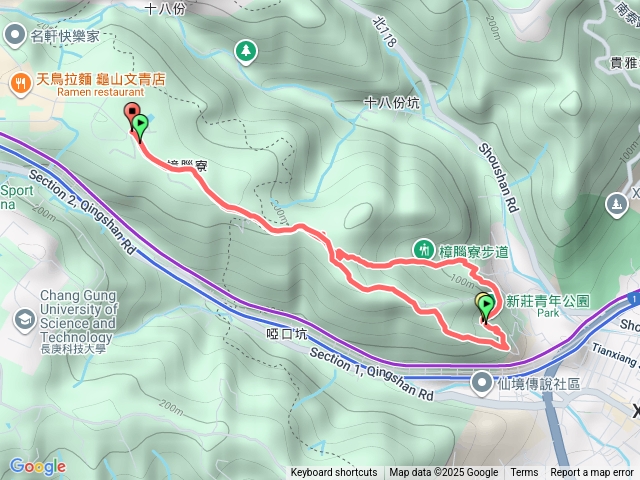Image resolution: width=640 pixels, height=480 pixels.
Task: Open Keyboard shortcuts link
Action: tap(334, 473)
